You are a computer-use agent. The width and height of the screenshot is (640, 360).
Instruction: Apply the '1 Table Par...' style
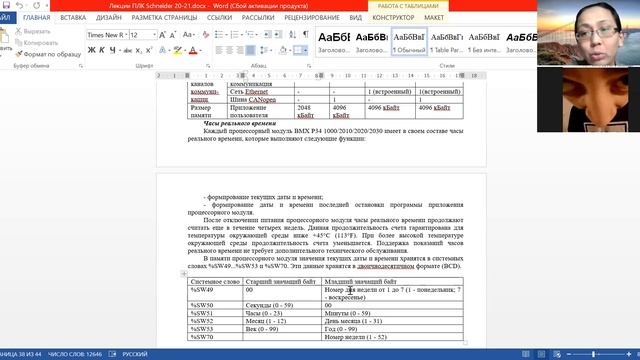[x=447, y=42]
